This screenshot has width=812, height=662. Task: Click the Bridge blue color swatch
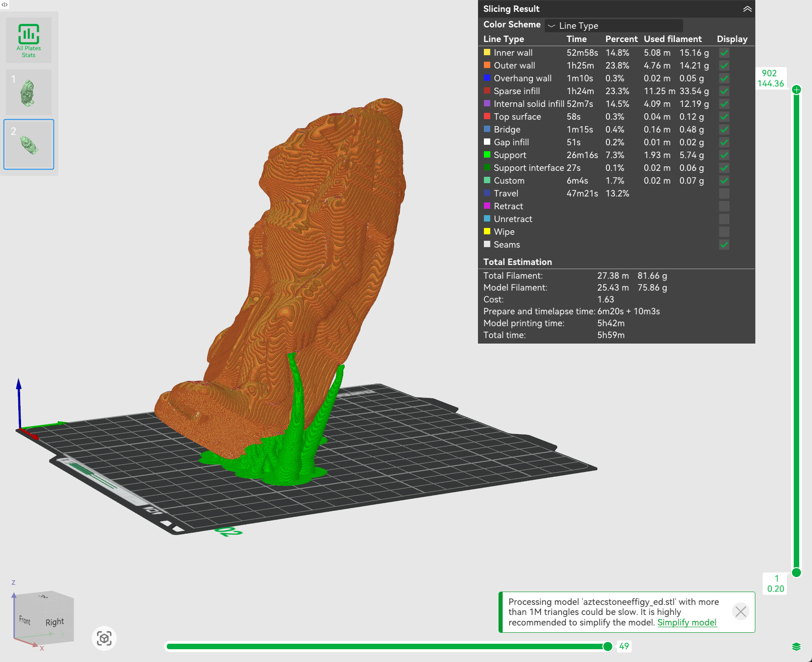[x=487, y=129]
